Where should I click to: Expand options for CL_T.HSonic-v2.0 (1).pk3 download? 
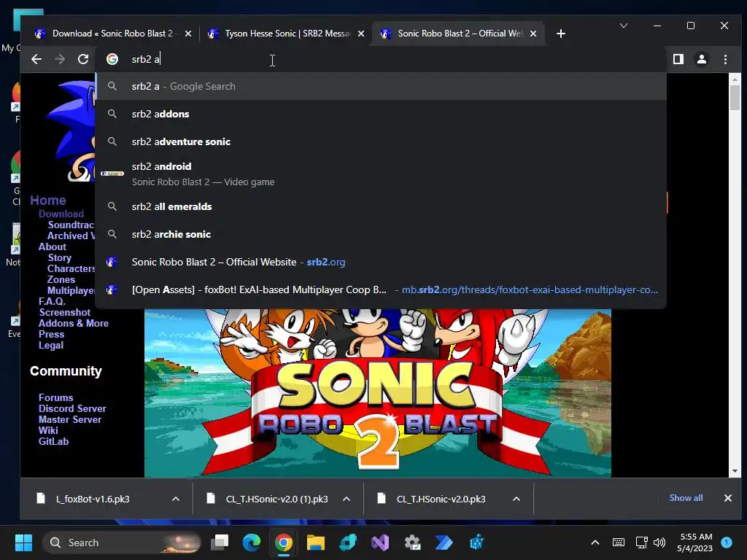(347, 499)
